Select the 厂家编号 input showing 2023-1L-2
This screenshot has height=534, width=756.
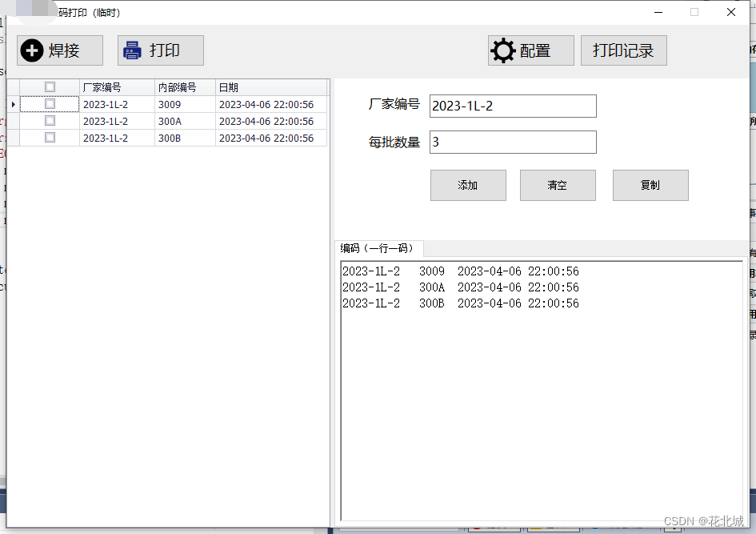click(512, 106)
